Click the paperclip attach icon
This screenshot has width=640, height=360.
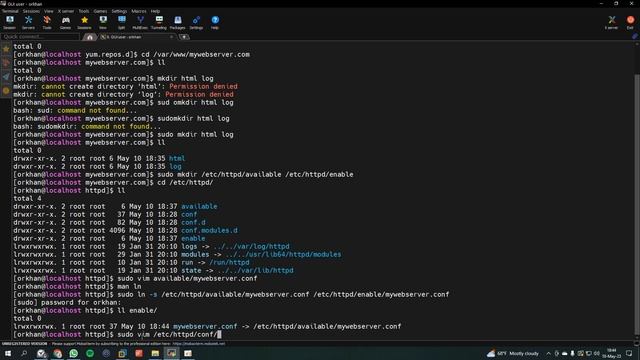tap(635, 36)
